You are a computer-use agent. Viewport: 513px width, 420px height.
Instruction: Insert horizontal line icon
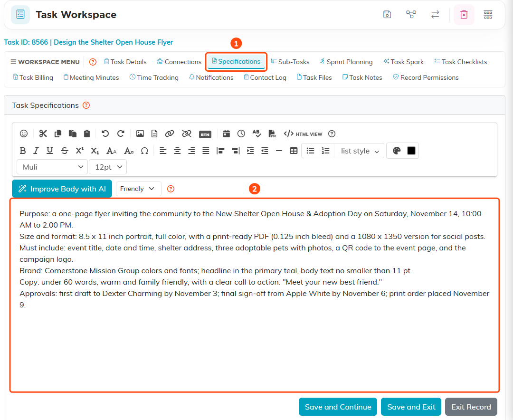coord(279,151)
